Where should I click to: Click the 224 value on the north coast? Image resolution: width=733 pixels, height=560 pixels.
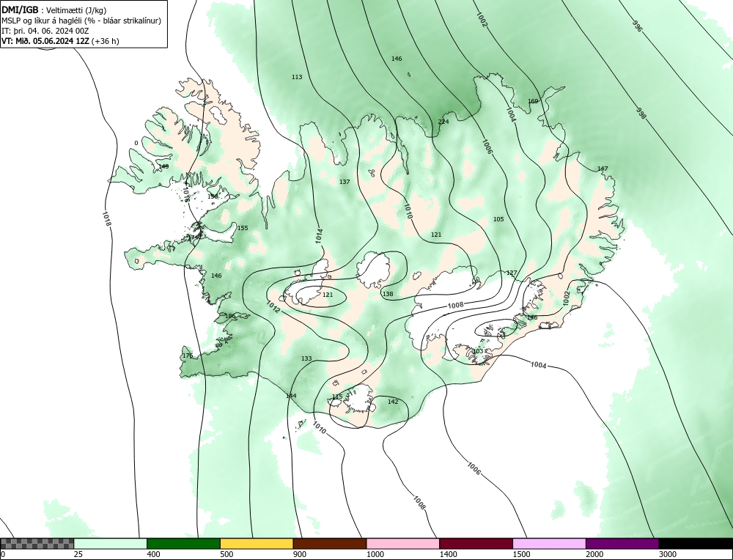[443, 122]
